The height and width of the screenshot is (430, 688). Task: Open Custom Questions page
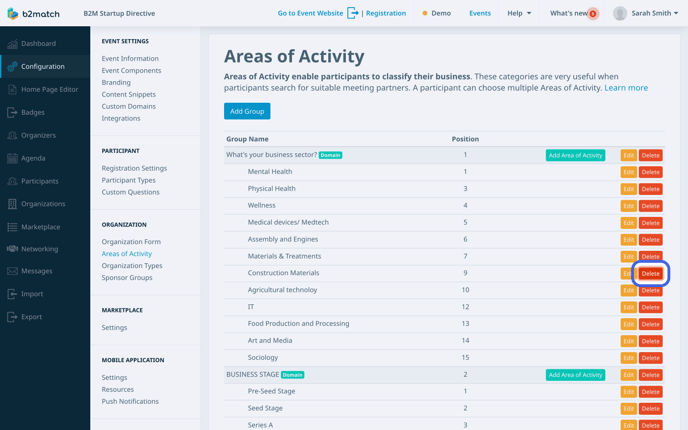tap(130, 192)
